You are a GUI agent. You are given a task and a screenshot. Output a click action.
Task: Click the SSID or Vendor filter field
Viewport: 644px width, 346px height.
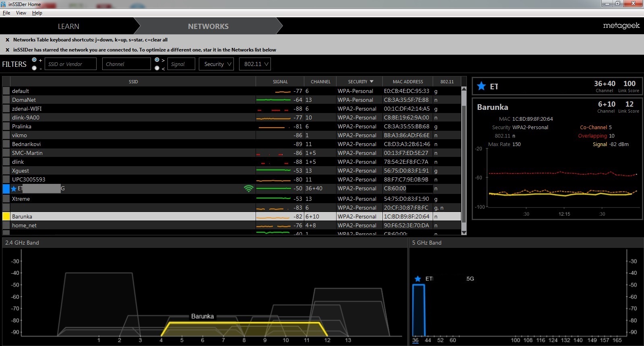pos(70,64)
